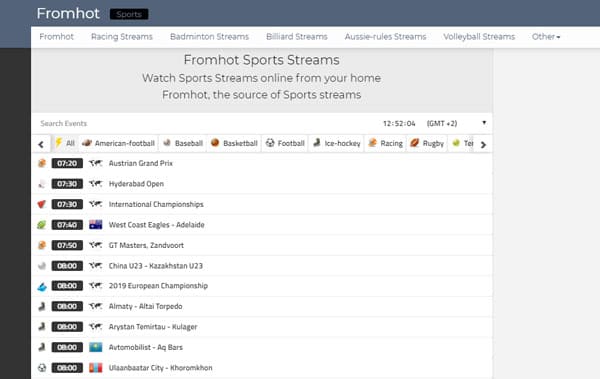
Task: Open West Coast Eagles - Adelaide event
Action: (x=157, y=225)
